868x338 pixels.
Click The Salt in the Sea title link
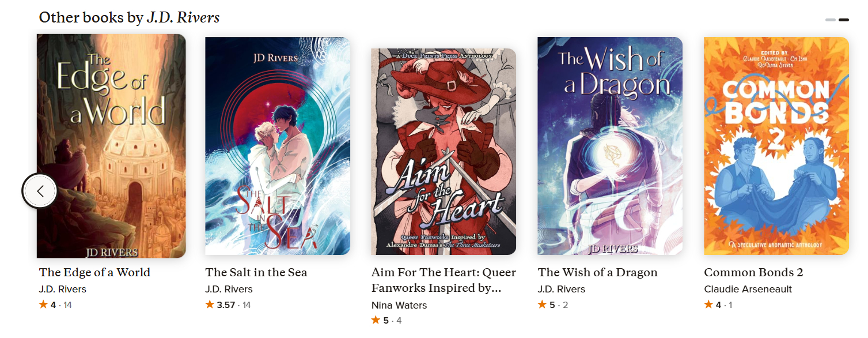pos(256,272)
